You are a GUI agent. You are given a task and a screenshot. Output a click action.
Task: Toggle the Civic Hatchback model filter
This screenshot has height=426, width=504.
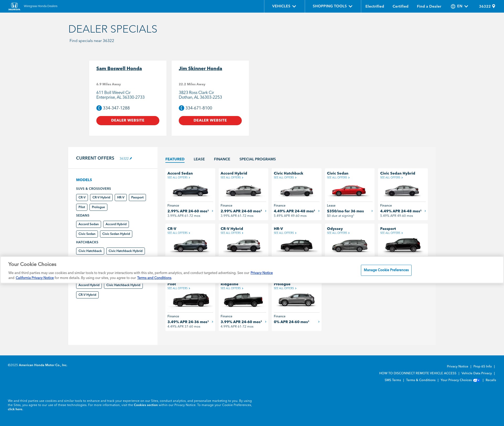[90, 251]
